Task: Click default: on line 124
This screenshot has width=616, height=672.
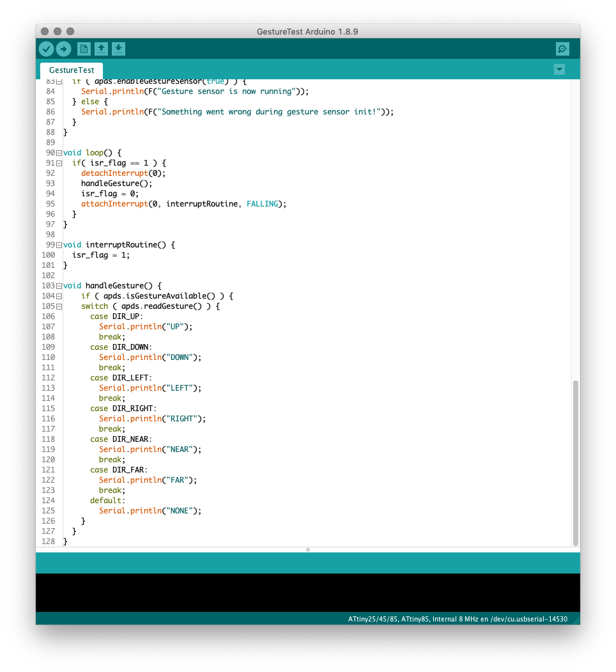Action: pos(107,501)
